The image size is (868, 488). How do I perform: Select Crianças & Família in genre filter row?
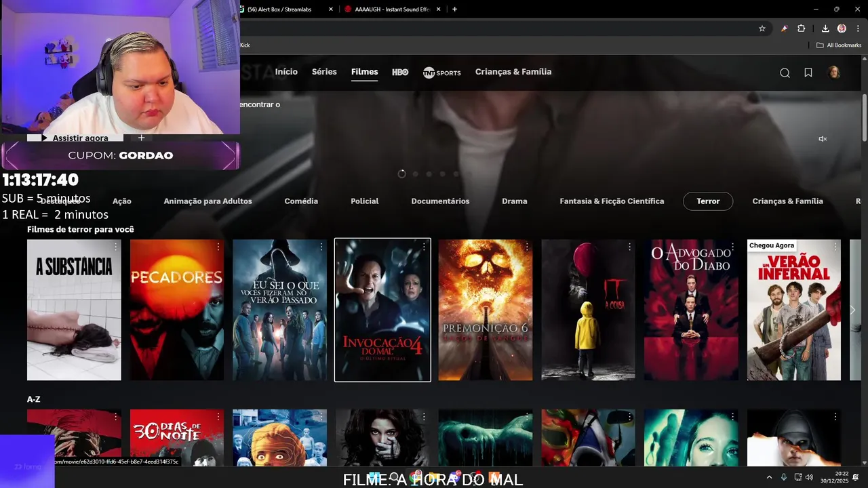pyautogui.click(x=787, y=201)
